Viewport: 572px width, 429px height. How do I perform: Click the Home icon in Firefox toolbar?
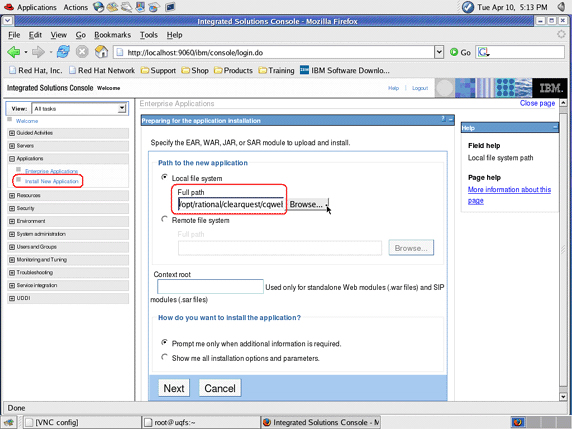click(x=101, y=52)
